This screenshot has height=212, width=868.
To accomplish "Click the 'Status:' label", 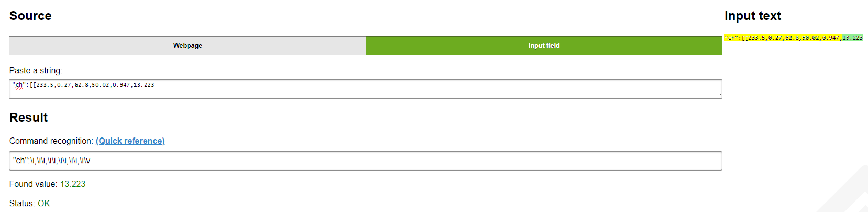I will [x=22, y=203].
